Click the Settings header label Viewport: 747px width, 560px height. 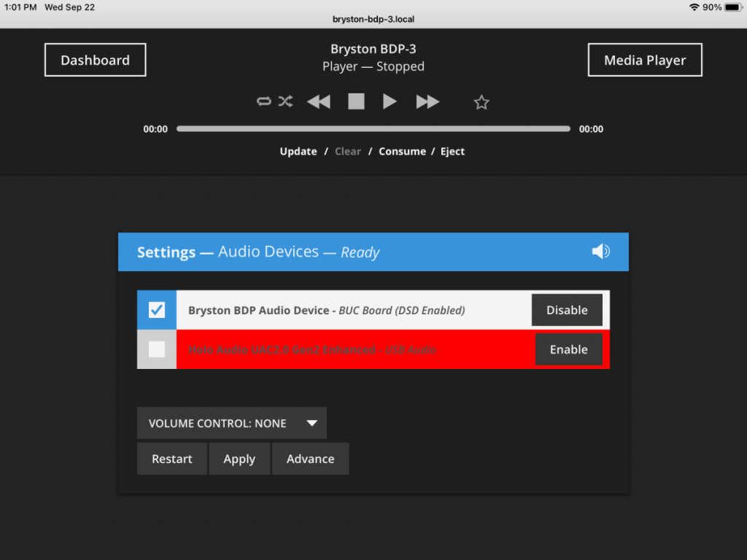click(x=166, y=252)
